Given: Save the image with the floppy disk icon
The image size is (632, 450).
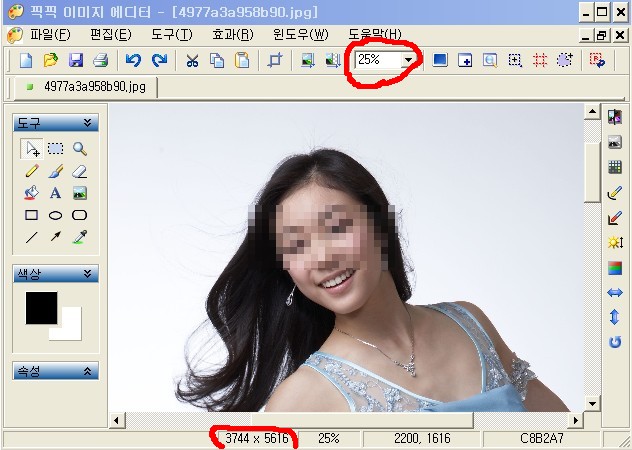Looking at the screenshot, I should click(x=76, y=60).
